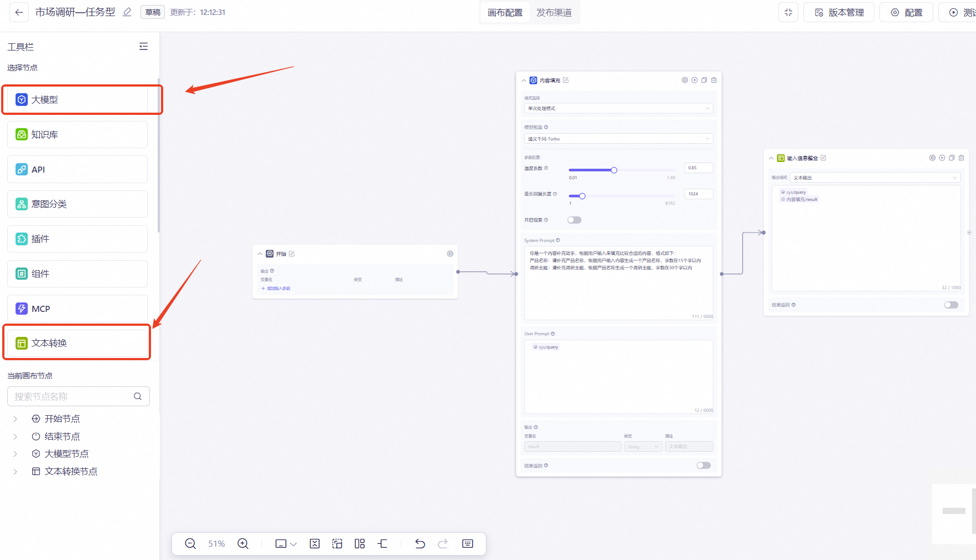Image resolution: width=976 pixels, height=560 pixels.
Task: Open the 模式选择 dropdown showing 单次处理模式
Action: 618,108
